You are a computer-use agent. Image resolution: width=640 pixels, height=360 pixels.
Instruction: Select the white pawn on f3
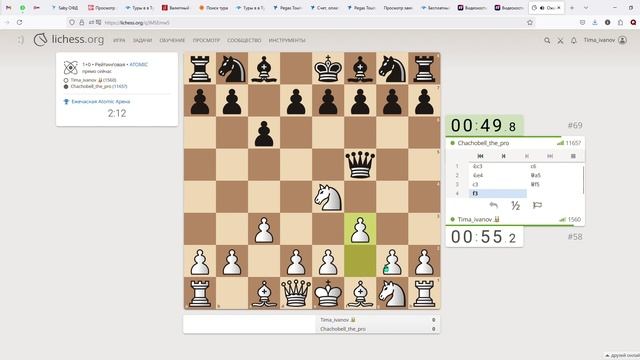coord(360,229)
